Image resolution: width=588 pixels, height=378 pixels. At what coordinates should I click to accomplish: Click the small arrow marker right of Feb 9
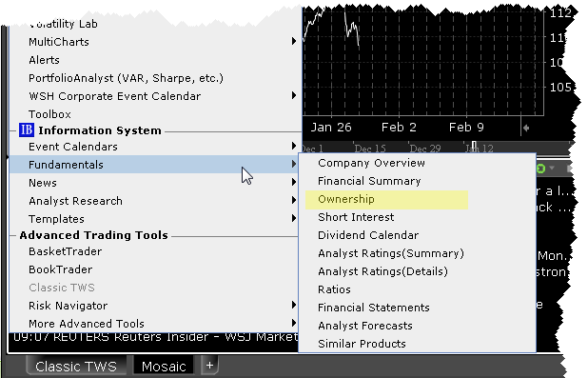pyautogui.click(x=526, y=128)
